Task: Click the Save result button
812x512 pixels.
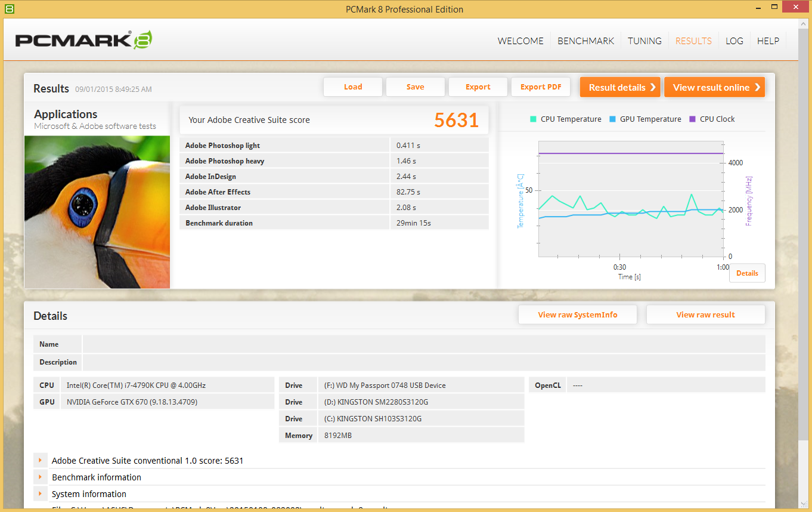Action: point(416,87)
